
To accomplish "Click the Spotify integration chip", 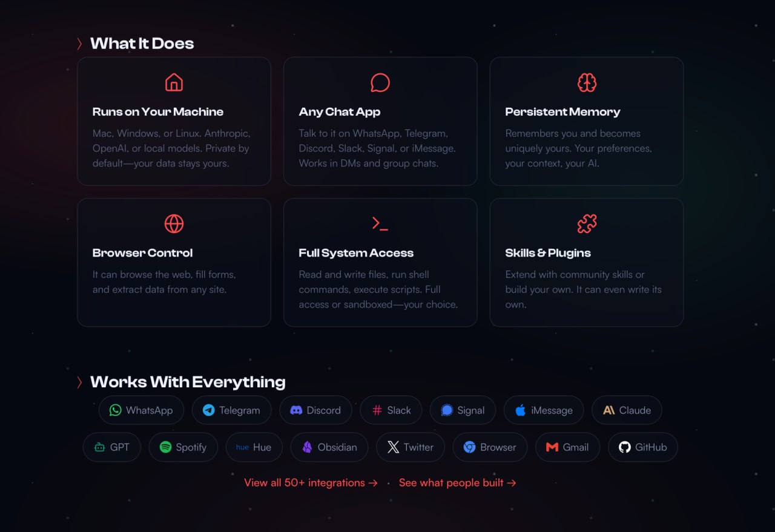I will (x=183, y=447).
